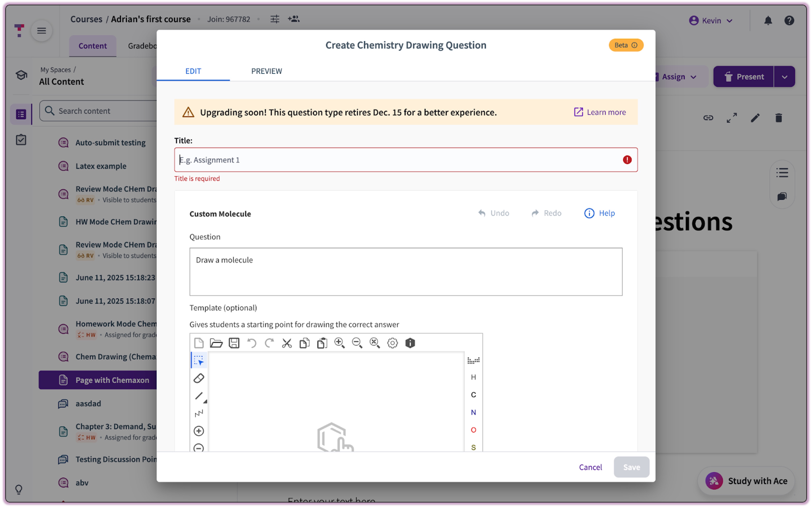Click the Courses breadcrumb link
Screen dimensions: 812x508
(x=86, y=19)
